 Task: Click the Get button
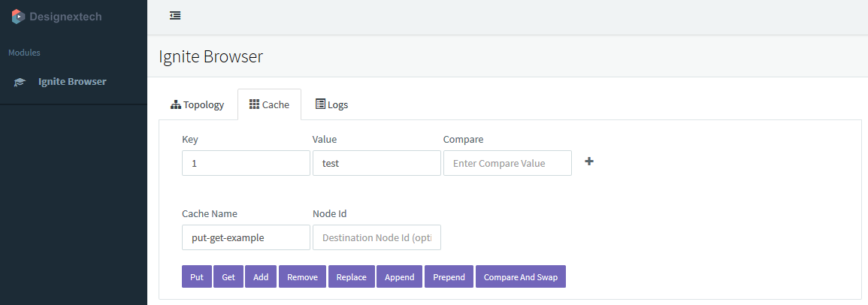[228, 277]
